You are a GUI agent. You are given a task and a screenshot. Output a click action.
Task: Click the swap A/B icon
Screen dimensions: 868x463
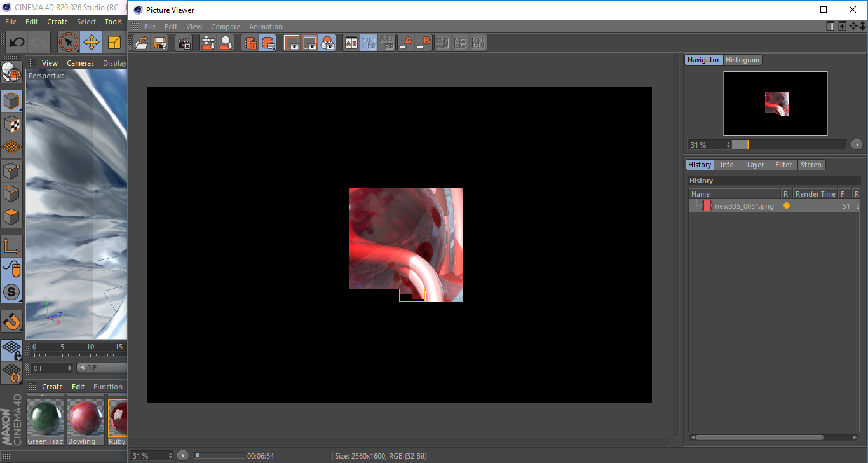(443, 43)
